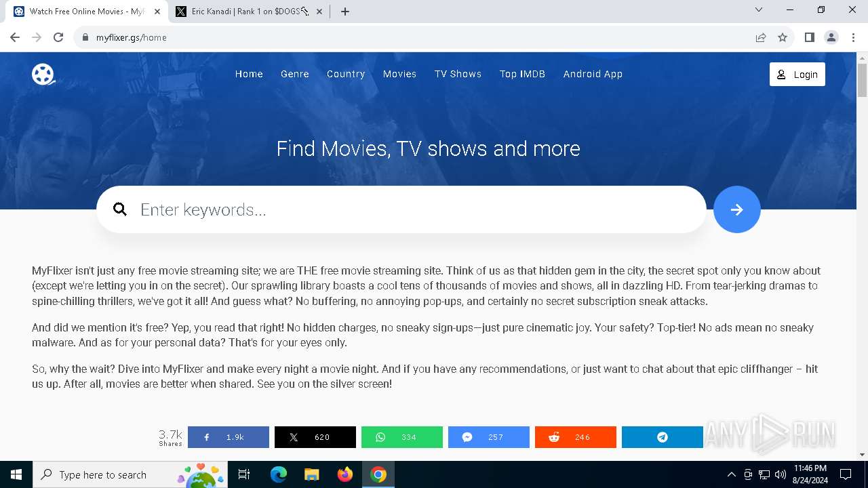Screen dimensions: 868x488
Task: Click the MyFlixer film reel logo
Action: [43, 74]
